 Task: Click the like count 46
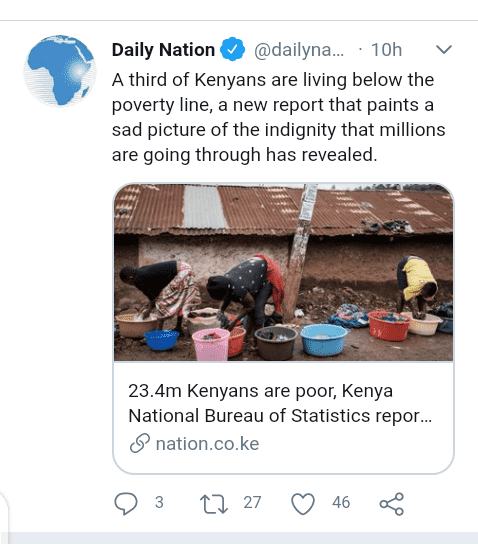[x=341, y=502]
